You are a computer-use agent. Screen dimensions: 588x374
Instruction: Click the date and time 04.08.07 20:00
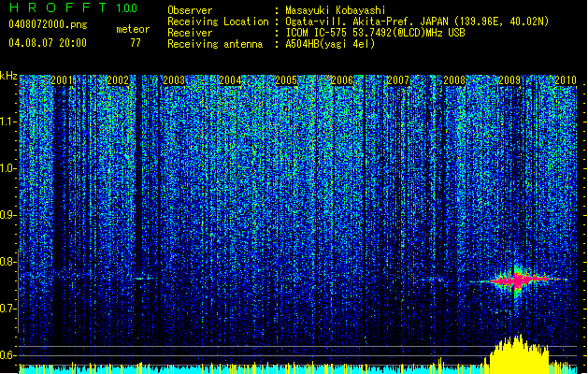point(48,43)
